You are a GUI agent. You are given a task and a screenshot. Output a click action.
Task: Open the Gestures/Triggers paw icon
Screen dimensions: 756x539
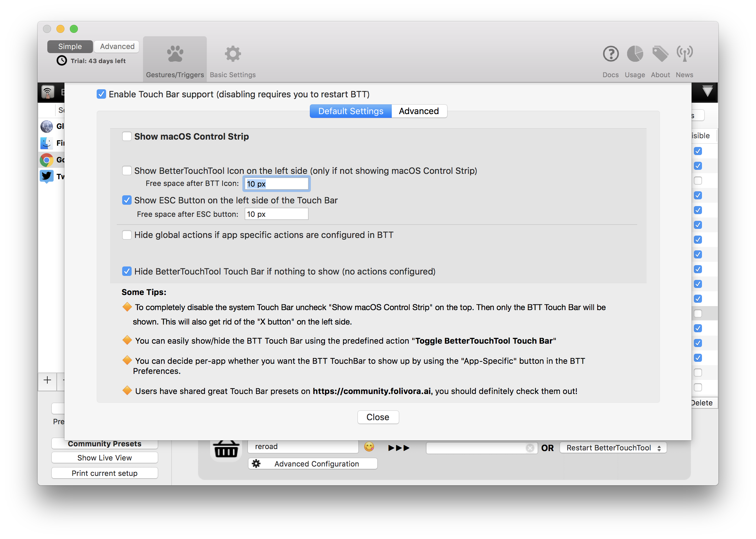[175, 54]
